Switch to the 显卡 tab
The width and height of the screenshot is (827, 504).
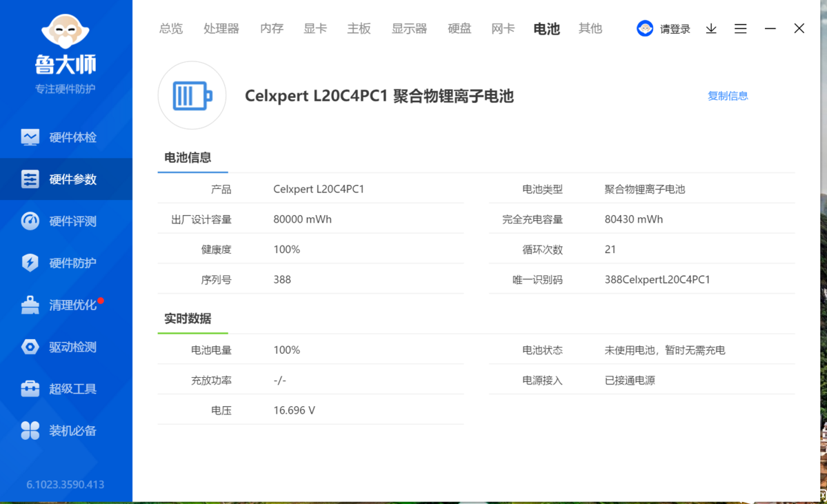(x=315, y=28)
